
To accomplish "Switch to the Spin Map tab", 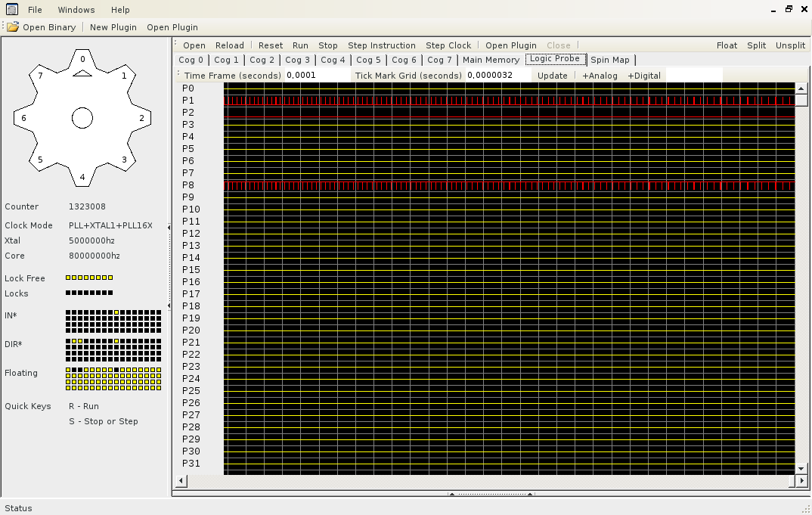I will (x=609, y=60).
